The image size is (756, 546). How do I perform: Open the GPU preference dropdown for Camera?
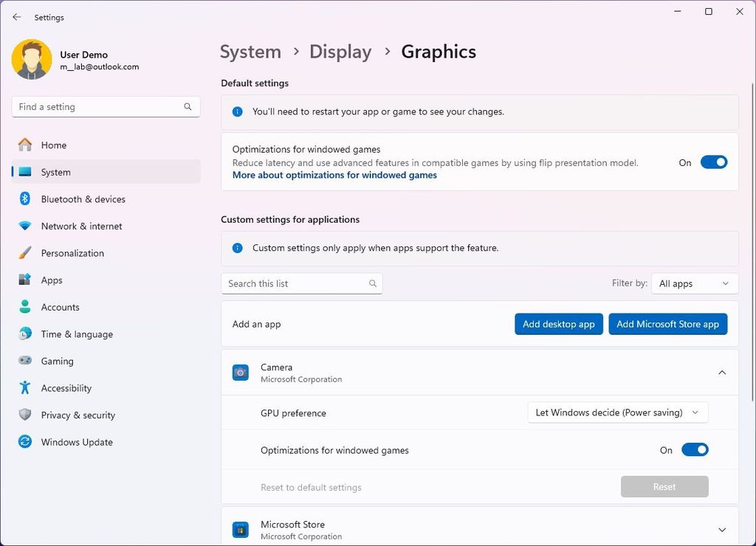tap(617, 412)
